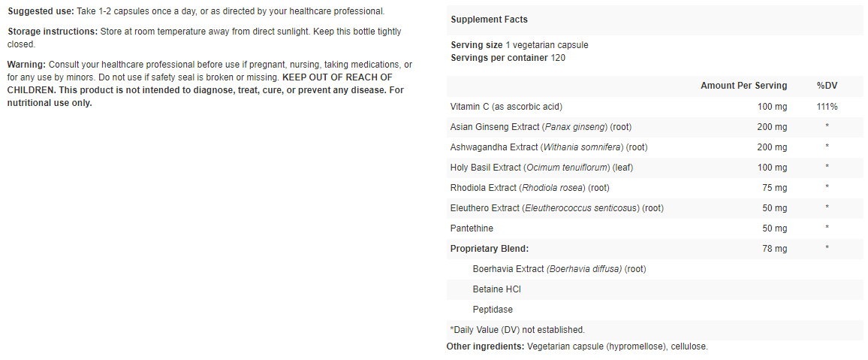Click the Suggested use paragraph
This screenshot has height=360, width=868.
pos(195,11)
